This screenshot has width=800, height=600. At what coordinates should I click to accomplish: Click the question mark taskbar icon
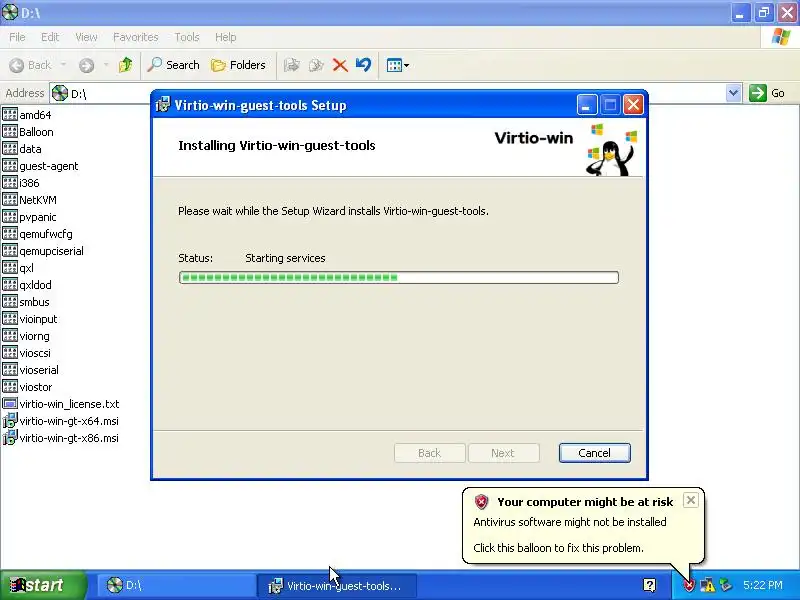pyautogui.click(x=649, y=585)
